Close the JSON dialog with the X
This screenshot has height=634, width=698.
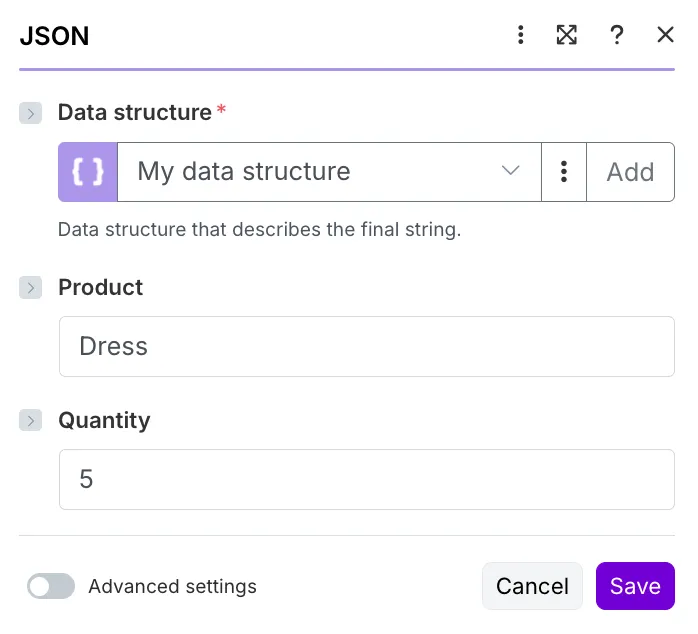point(665,35)
